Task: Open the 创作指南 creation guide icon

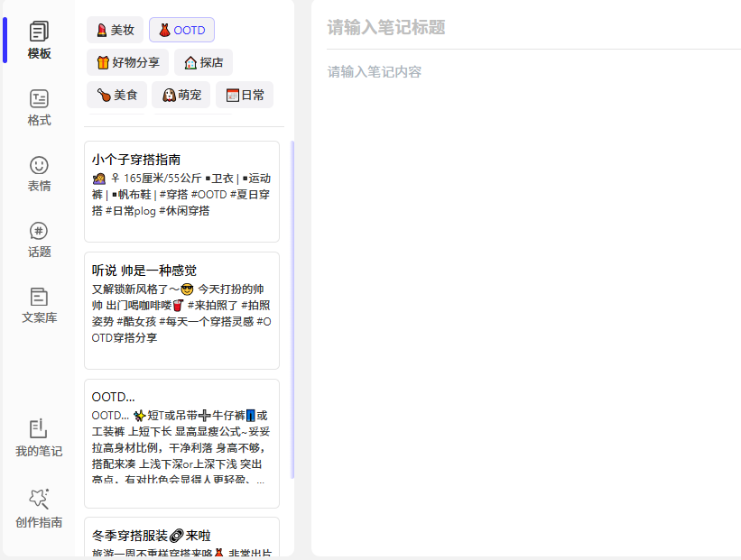Action: [39, 509]
